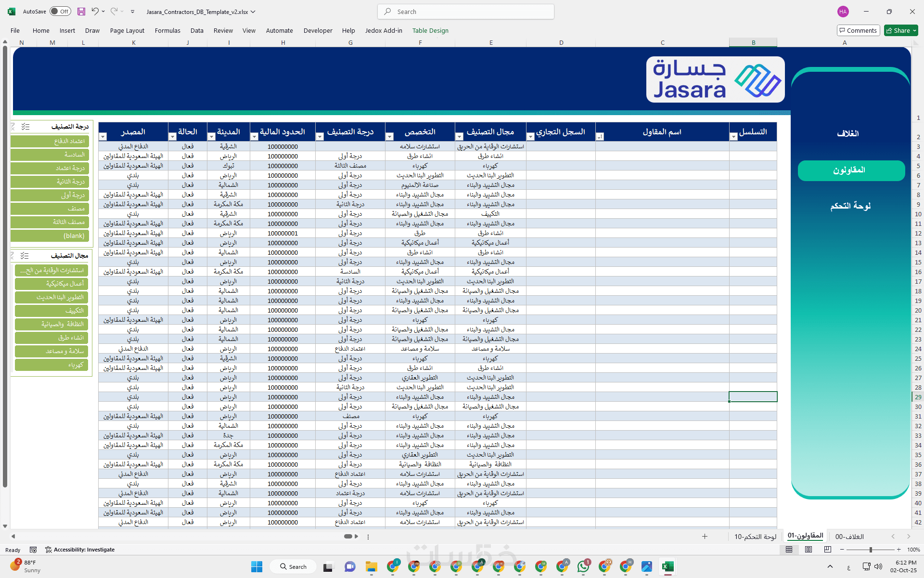Screen dimensions: 924x578
Task: Click the Save icon in title bar
Action: click(81, 12)
